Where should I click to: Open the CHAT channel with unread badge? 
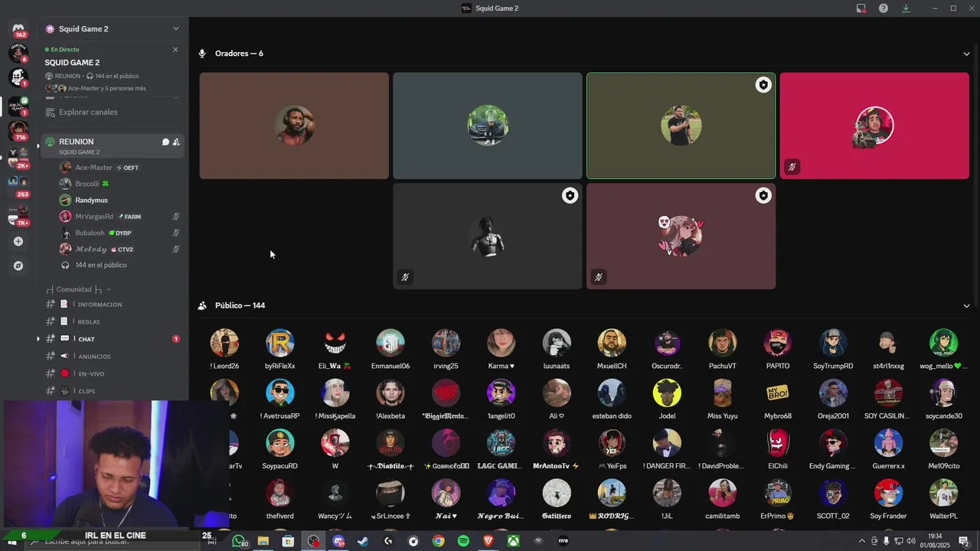point(113,339)
